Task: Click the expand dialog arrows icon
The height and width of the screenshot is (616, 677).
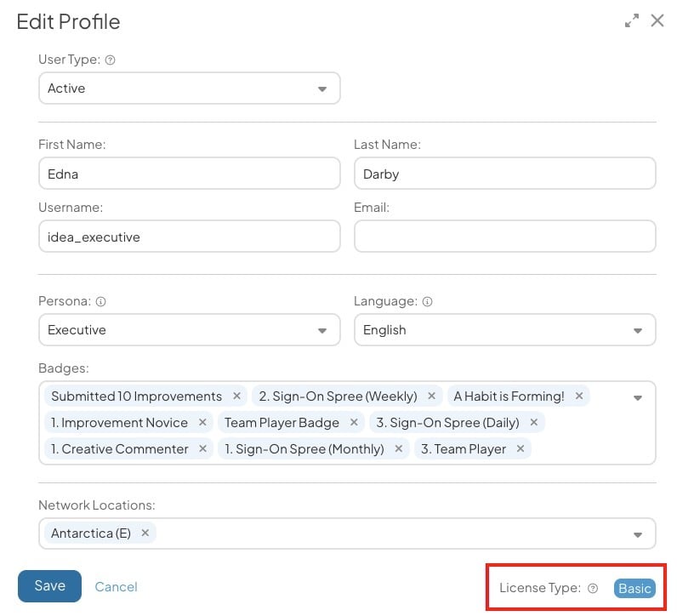Action: tap(632, 20)
